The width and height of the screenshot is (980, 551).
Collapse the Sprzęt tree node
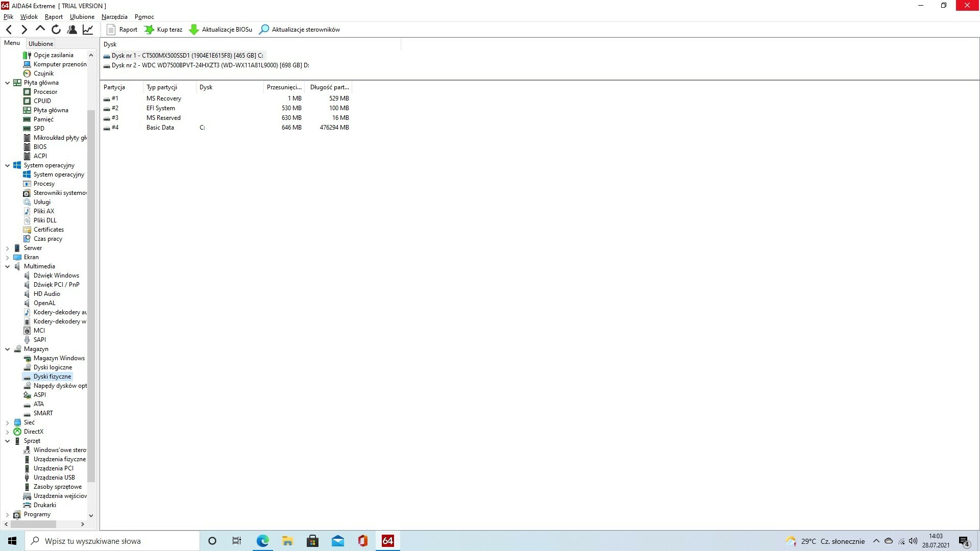pos(8,441)
